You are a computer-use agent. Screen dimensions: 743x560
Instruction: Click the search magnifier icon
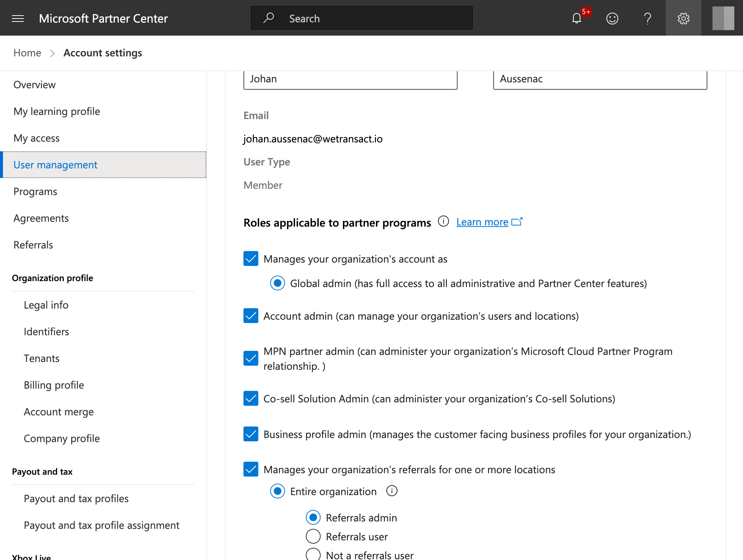(269, 18)
